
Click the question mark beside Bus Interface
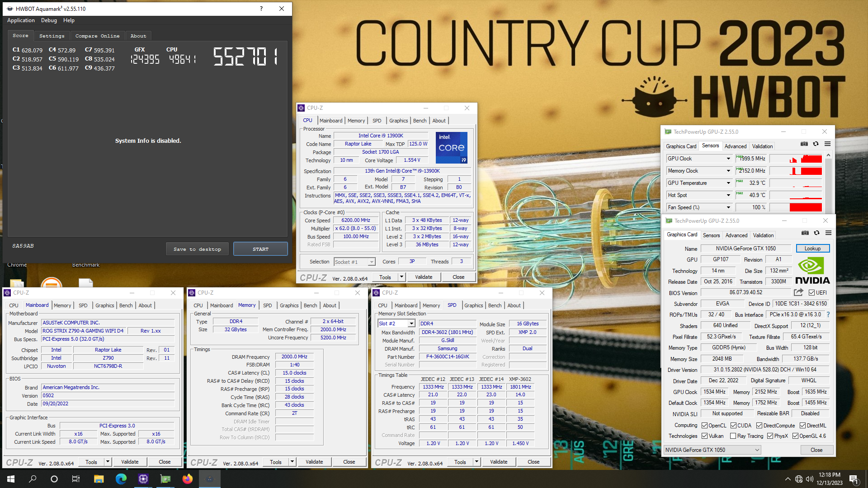828,314
